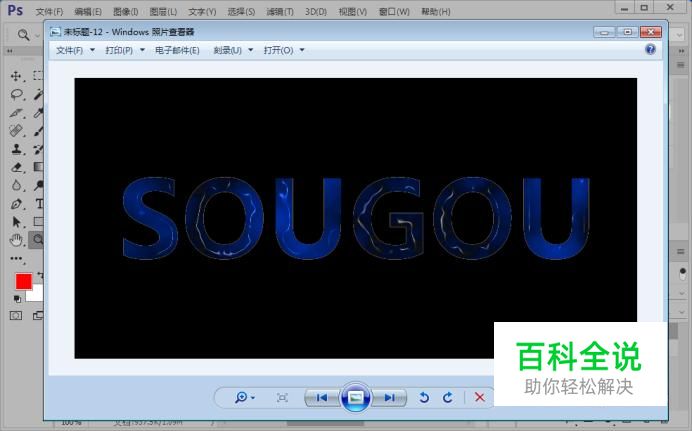Image resolution: width=692 pixels, height=431 pixels.
Task: Go to previous photo
Action: [x=322, y=398]
